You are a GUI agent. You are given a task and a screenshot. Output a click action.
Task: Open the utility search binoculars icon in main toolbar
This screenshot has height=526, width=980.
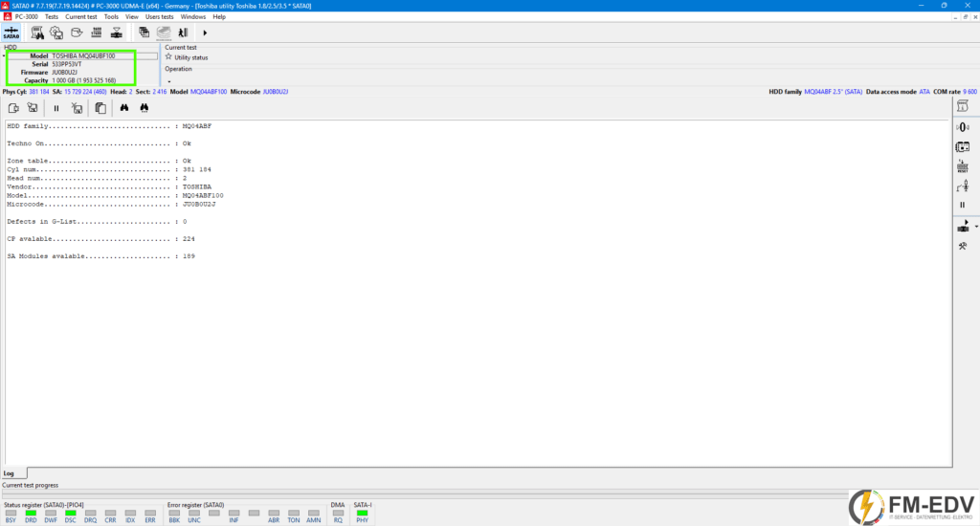[37, 33]
